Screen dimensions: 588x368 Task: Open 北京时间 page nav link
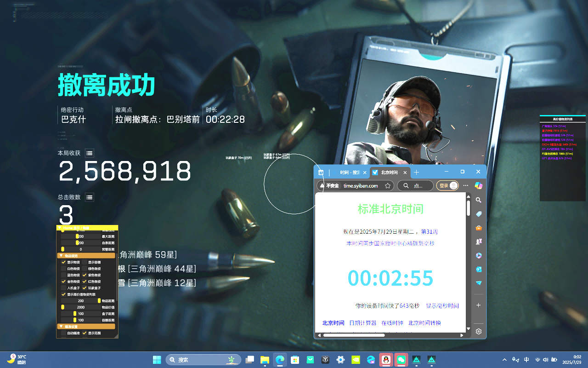[333, 323]
